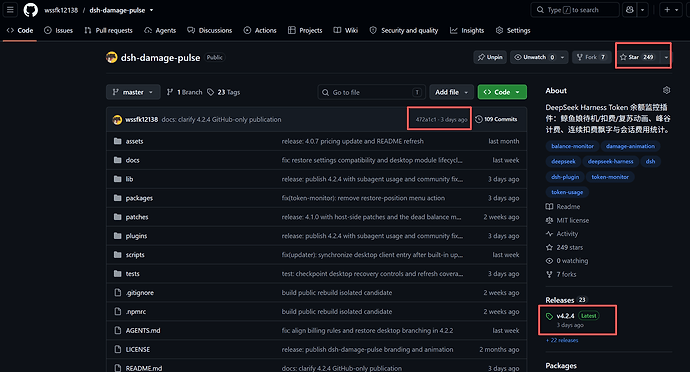Open the green Code dropdown
Image resolution: width=690 pixels, height=372 pixels.
click(x=502, y=92)
